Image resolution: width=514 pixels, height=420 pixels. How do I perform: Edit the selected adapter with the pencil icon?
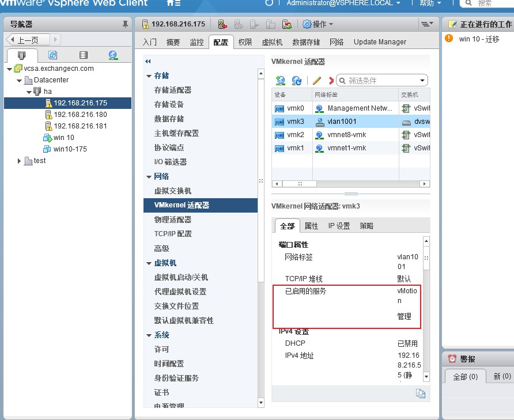[x=317, y=80]
